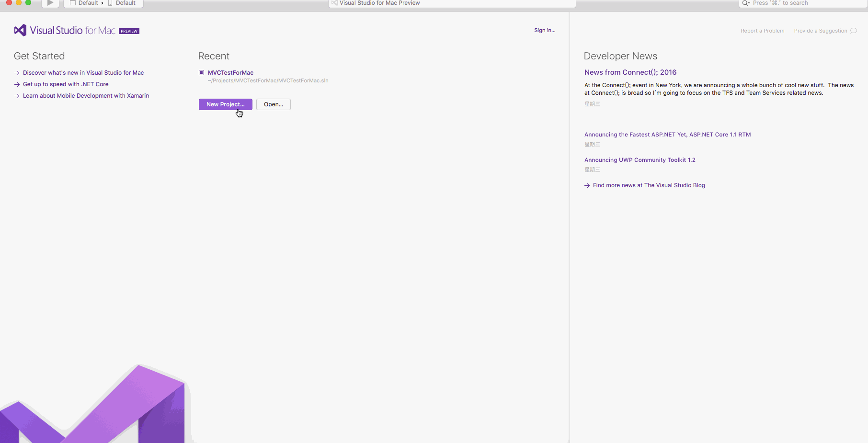This screenshot has width=868, height=443.
Task: Focus the search field in toolbar
Action: (x=803, y=3)
